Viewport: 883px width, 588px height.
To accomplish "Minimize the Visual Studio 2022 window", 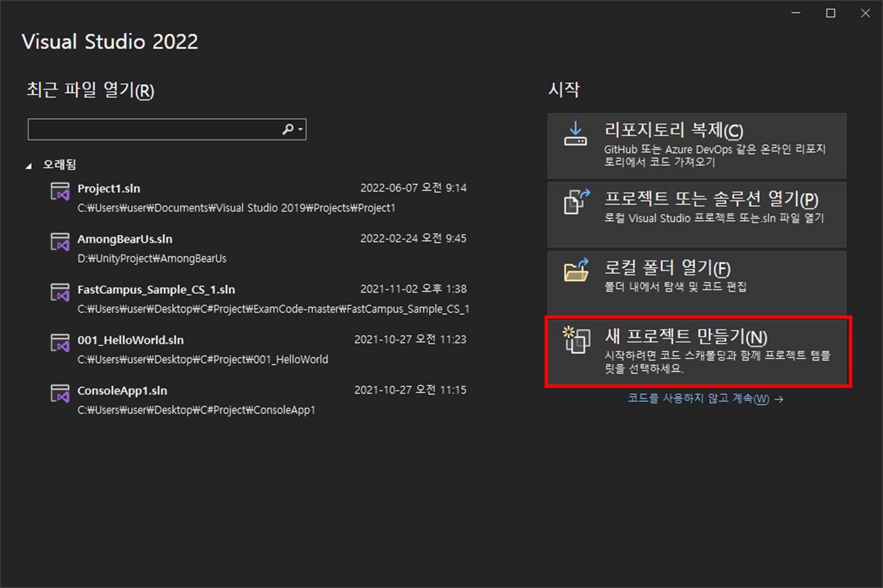I will [x=796, y=13].
